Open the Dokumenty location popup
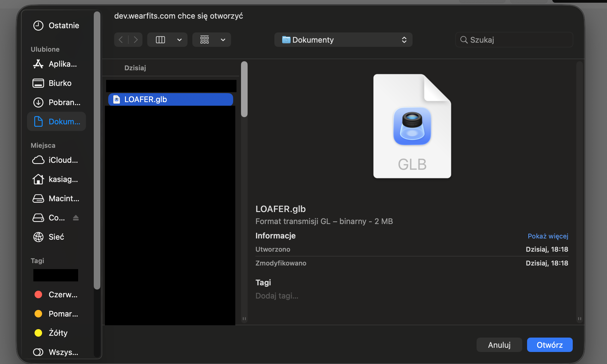 point(343,40)
